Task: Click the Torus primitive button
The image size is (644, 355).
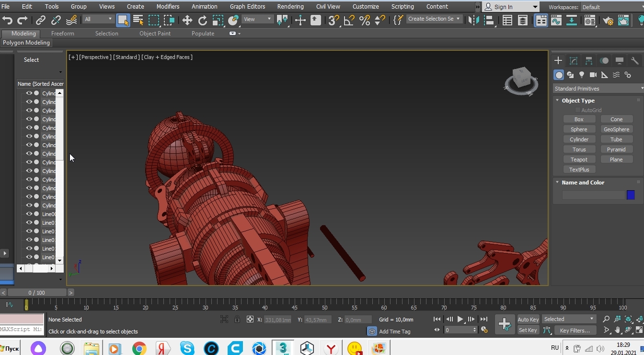Action: [579, 149]
